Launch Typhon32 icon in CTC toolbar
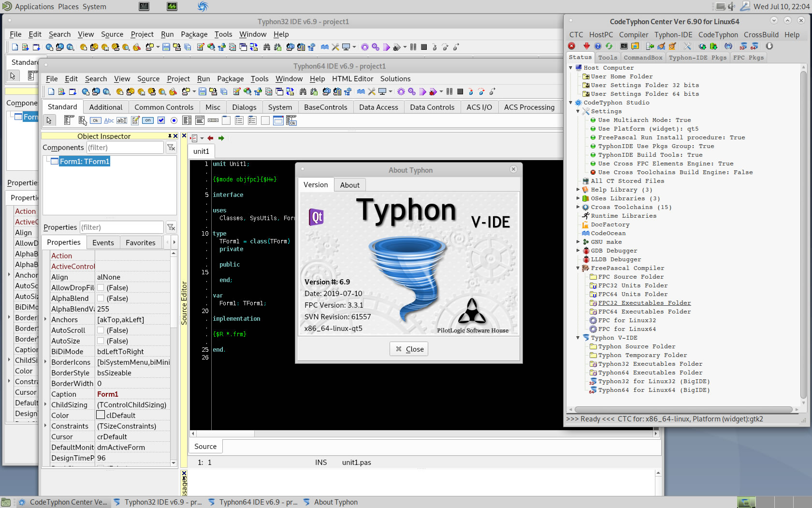Viewport: 812px width, 508px height. coord(743,46)
